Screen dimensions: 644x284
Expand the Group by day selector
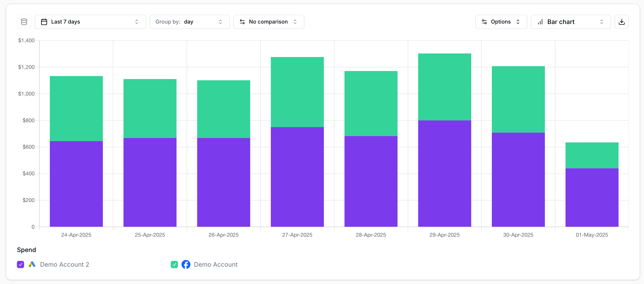190,22
